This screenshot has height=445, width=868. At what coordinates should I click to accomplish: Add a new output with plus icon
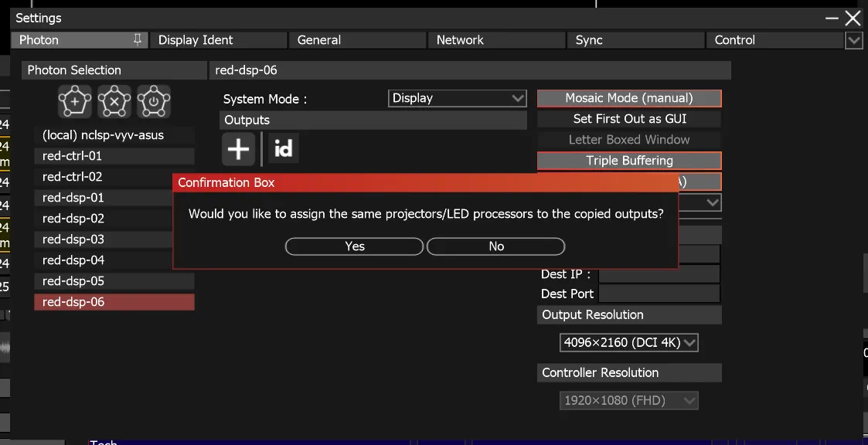pos(239,149)
